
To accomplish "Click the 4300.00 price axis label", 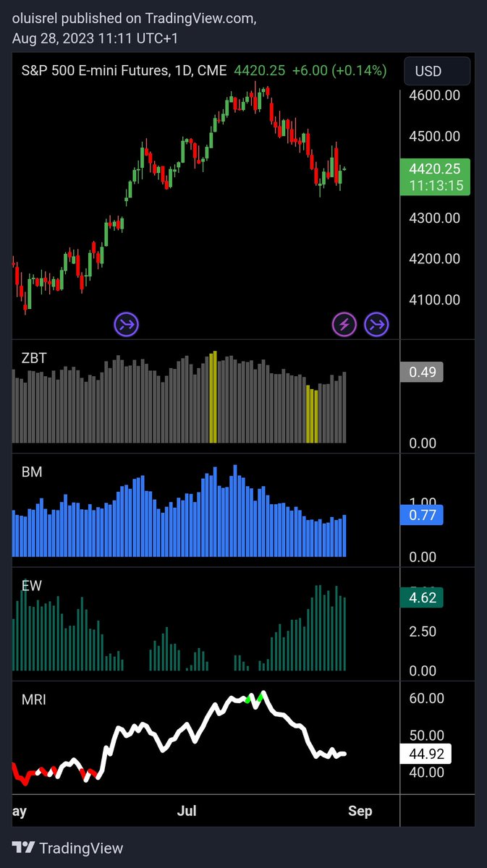I will pyautogui.click(x=434, y=218).
